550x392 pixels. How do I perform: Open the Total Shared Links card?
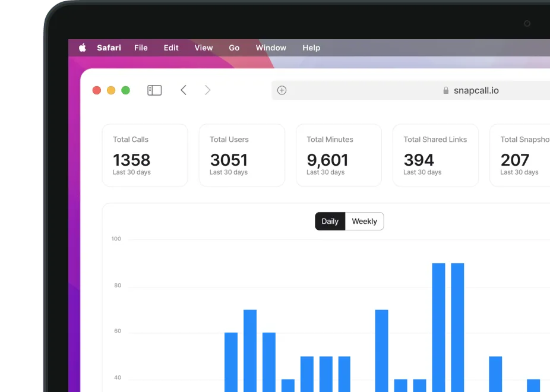435,155
